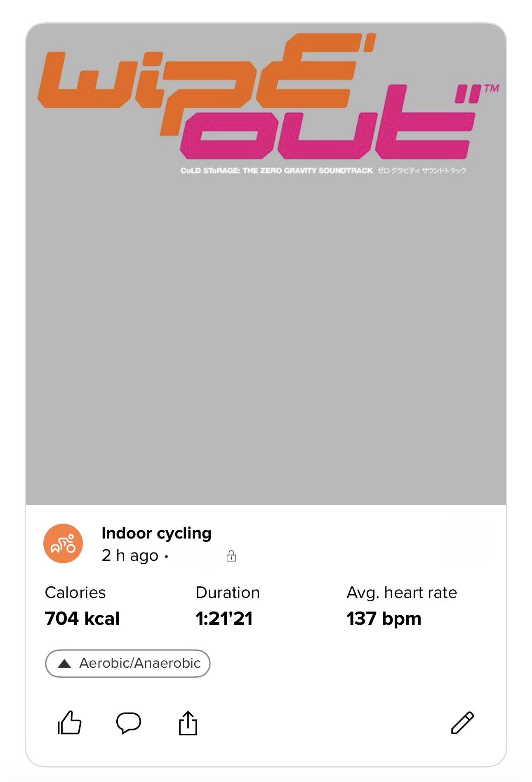Select the Calories label
The width and height of the screenshot is (532, 782).
(x=75, y=593)
